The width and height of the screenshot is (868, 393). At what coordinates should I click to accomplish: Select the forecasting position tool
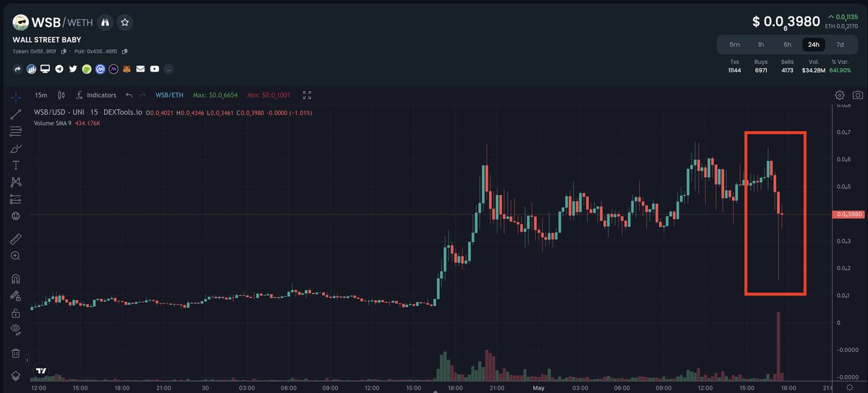[15, 199]
